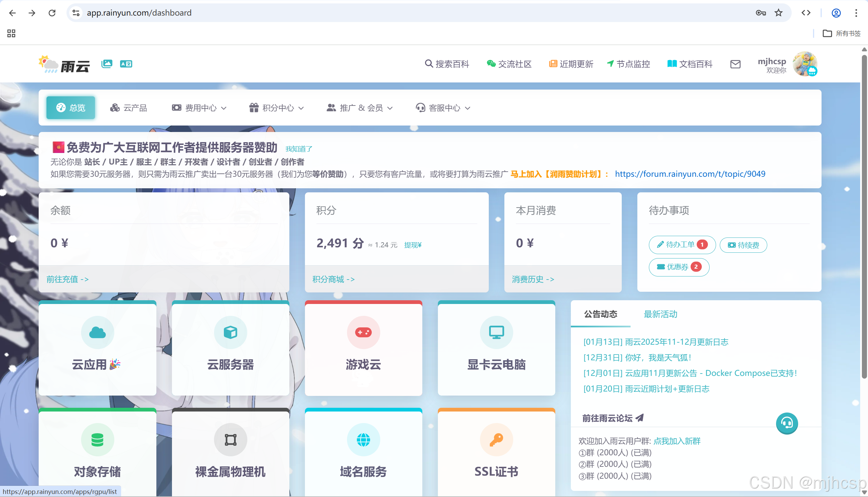Open the floating customer support headset button
Viewport: 868px width, 497px height.
pyautogui.click(x=787, y=423)
